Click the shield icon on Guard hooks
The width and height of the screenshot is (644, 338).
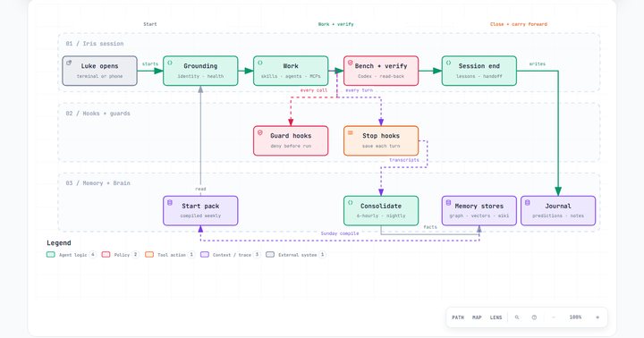260,132
